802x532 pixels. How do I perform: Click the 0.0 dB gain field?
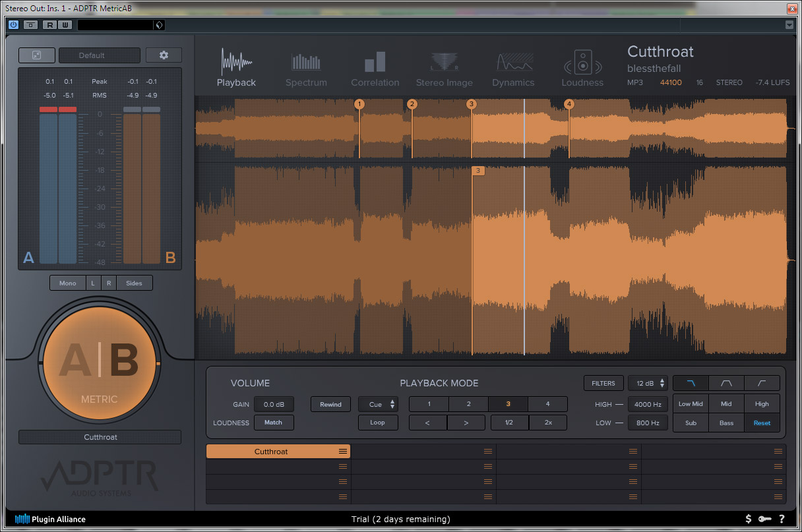tap(274, 404)
